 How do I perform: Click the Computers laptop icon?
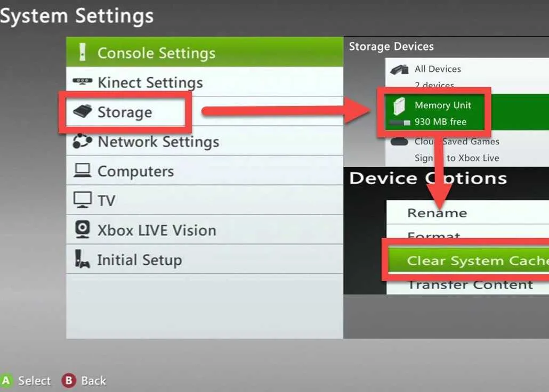(x=83, y=170)
